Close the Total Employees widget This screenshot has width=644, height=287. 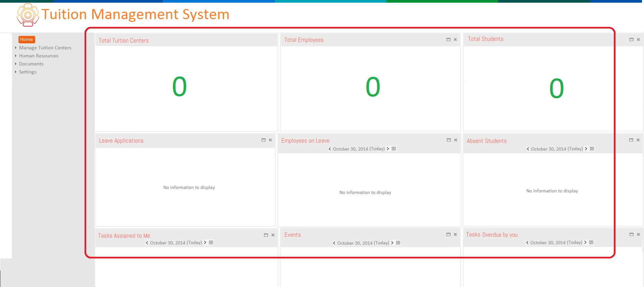(x=455, y=40)
